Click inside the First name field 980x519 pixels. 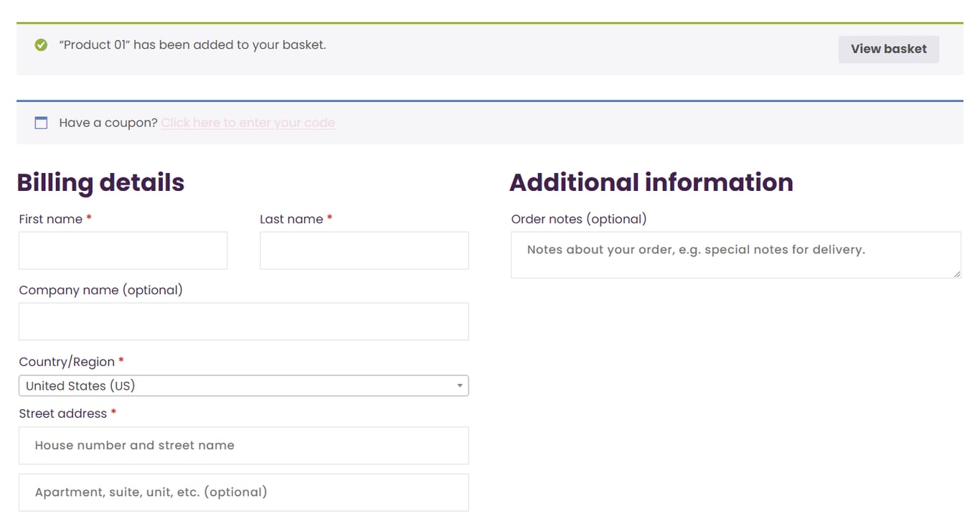[x=122, y=250]
